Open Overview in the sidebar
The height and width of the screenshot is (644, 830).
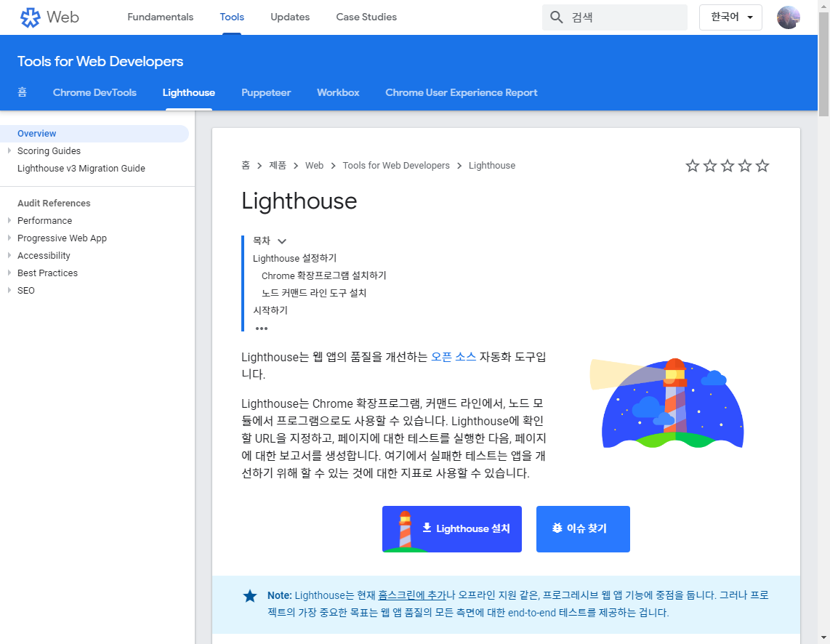[94, 134]
